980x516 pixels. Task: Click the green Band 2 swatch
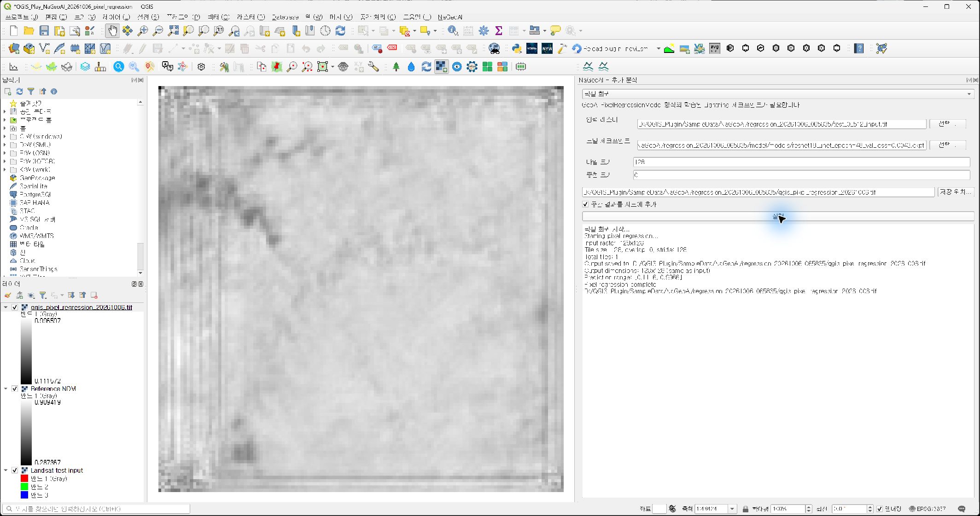24,487
